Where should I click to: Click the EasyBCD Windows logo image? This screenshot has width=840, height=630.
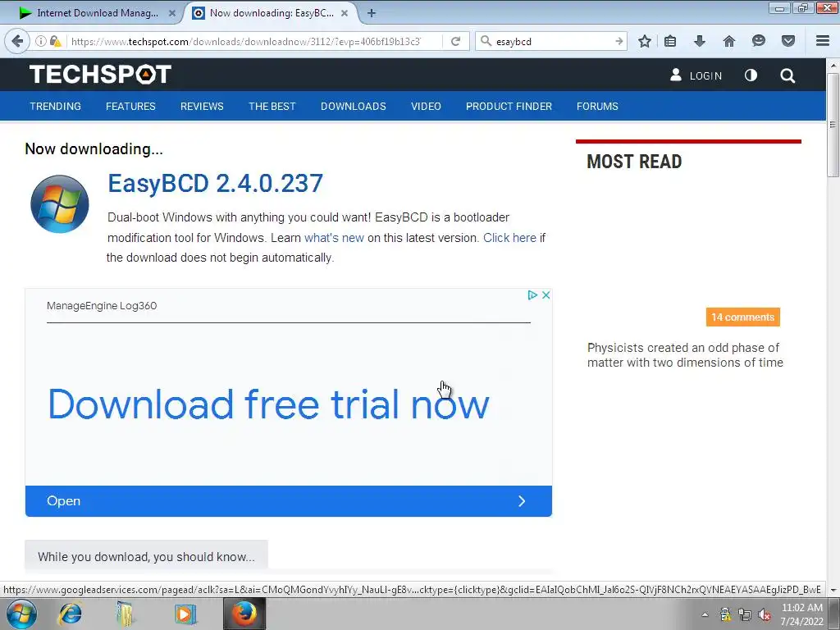point(59,204)
